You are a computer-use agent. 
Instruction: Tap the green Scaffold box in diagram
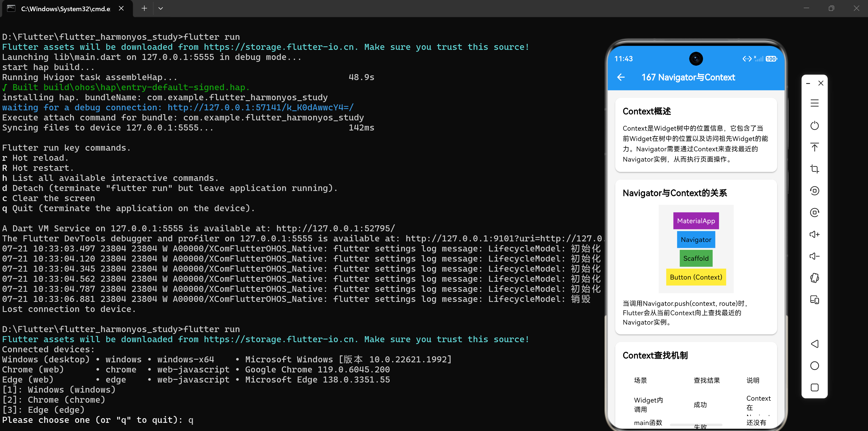tap(696, 258)
